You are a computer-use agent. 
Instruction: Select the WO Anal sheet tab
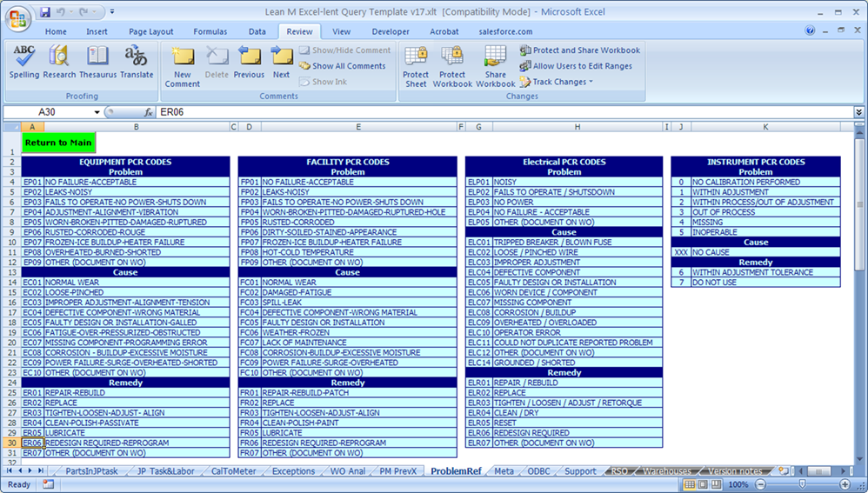348,471
